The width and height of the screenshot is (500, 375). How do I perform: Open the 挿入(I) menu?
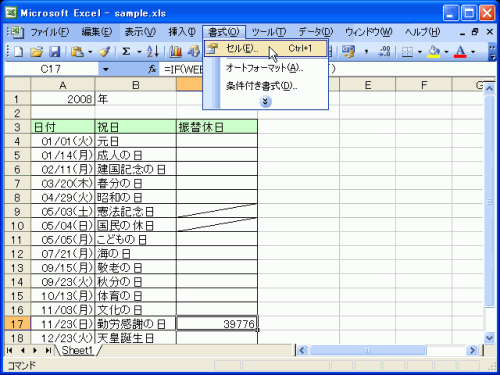tap(182, 32)
